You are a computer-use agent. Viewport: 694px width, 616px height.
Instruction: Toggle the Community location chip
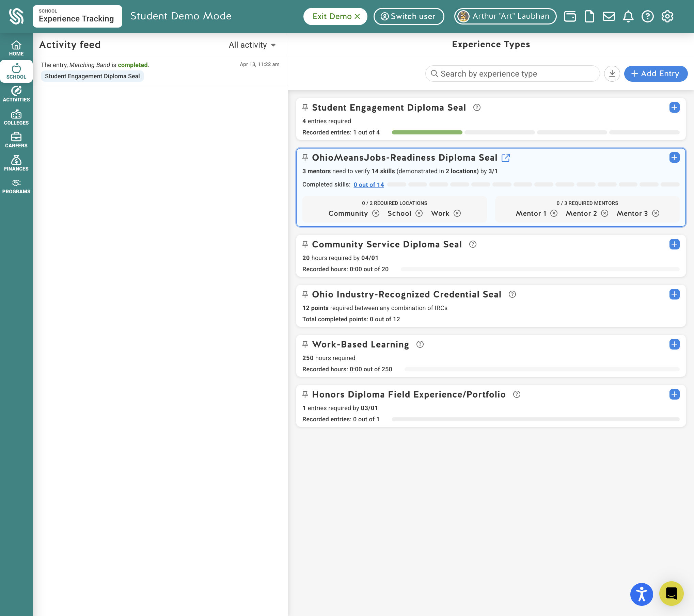[354, 213]
